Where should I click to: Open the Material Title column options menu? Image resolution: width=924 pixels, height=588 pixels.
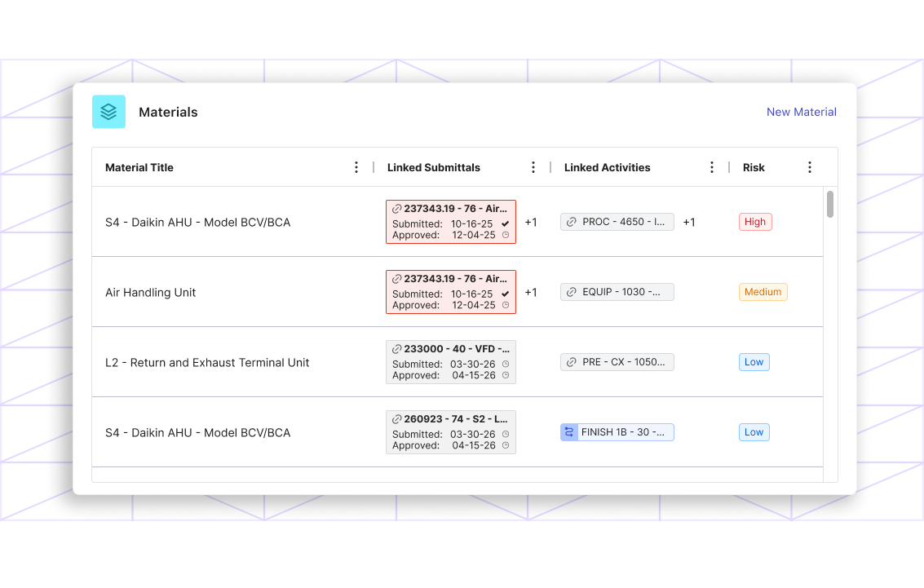(x=356, y=166)
